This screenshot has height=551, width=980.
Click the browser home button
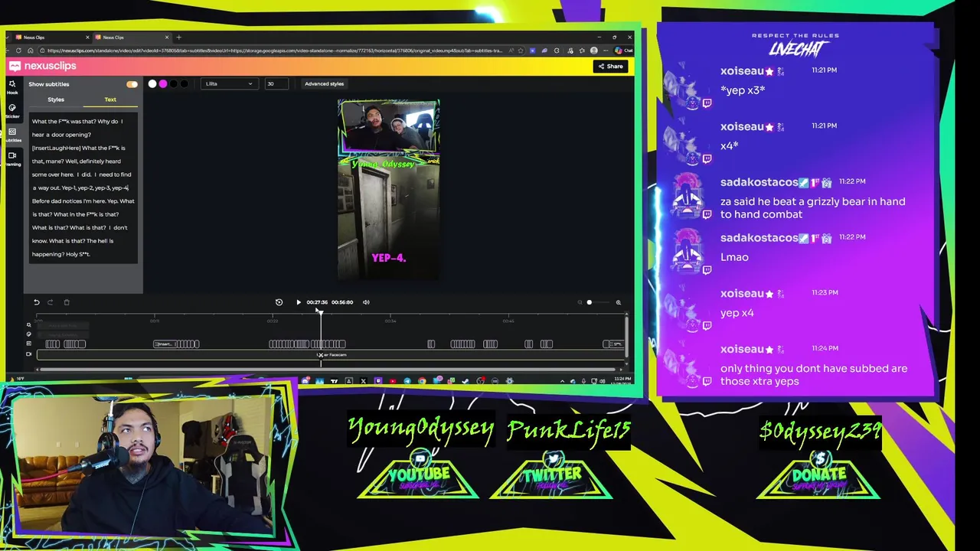tap(30, 51)
